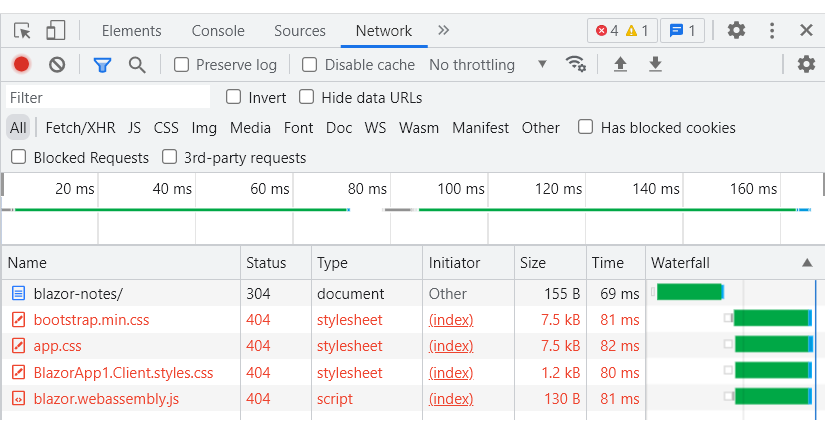Check the Blocked Requests checkbox
Screen dimensions: 825x433
pos(18,157)
